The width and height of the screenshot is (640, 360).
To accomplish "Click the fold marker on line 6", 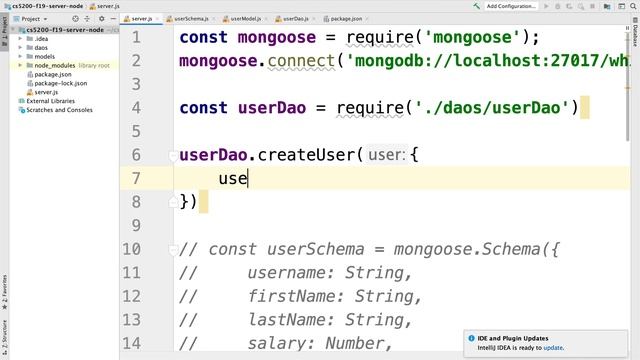I will (x=173, y=155).
